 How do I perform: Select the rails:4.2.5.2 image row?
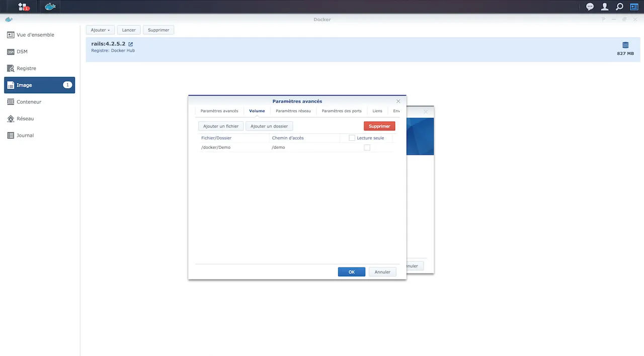click(362, 49)
